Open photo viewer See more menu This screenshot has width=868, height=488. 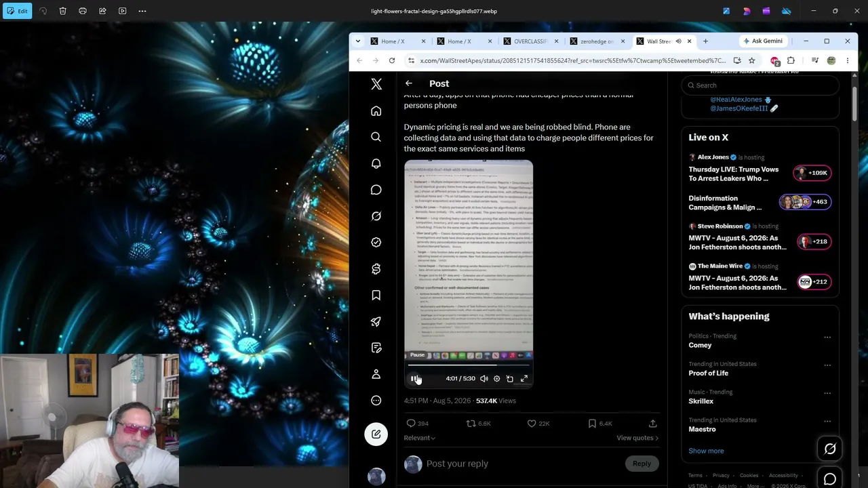(x=142, y=11)
